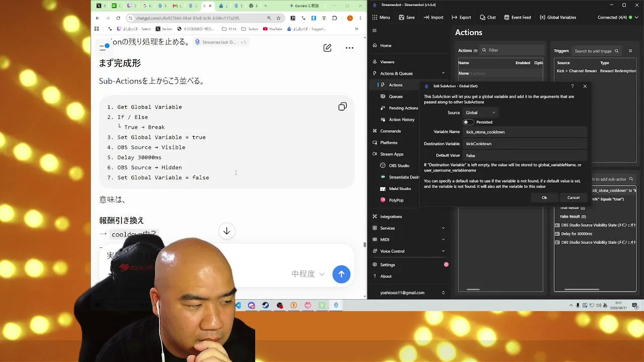Open the Tarkov bookmarks folder

[x=250, y=29]
